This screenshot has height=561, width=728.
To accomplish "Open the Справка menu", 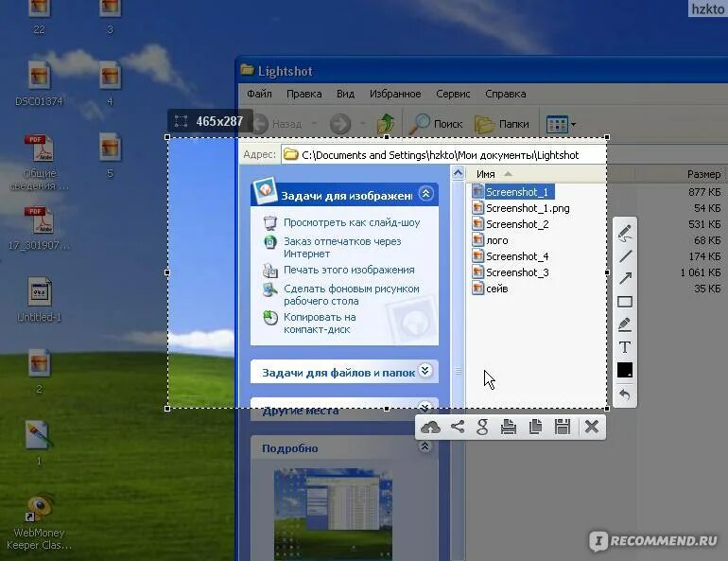I will point(506,94).
